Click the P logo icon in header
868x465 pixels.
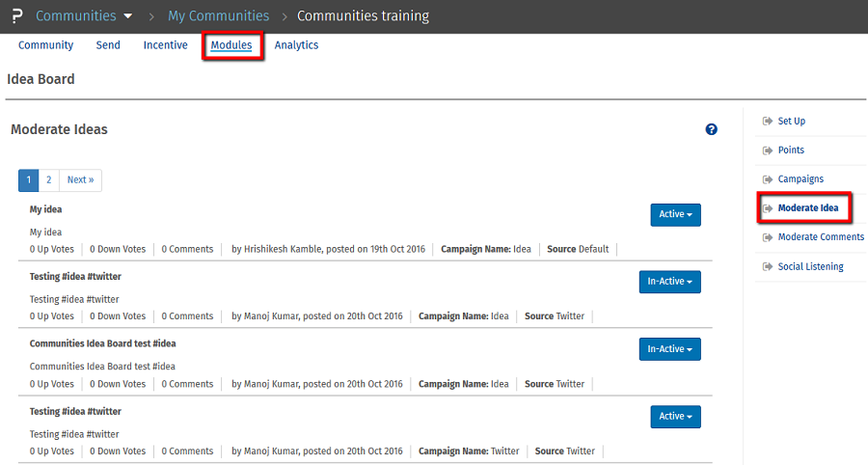coord(14,16)
